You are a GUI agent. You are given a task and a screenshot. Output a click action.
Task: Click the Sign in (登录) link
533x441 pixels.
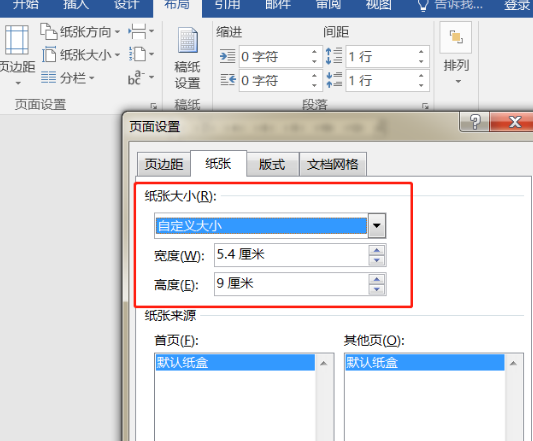click(x=517, y=5)
